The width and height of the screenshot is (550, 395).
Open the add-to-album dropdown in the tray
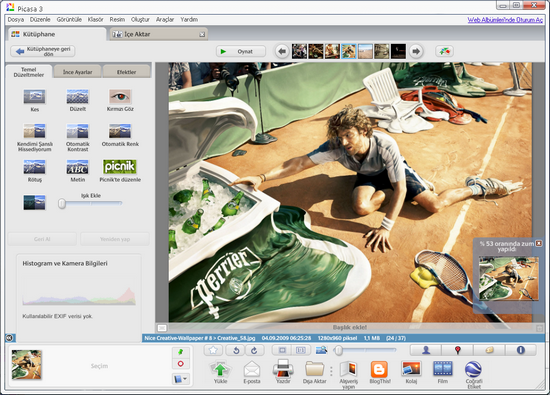click(x=181, y=379)
